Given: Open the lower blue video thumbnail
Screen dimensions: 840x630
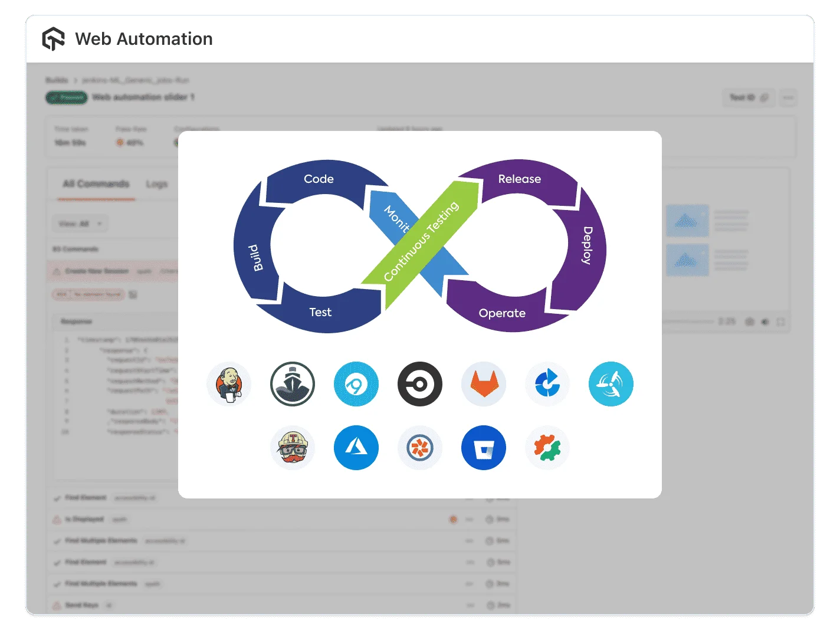Looking at the screenshot, I should click(687, 260).
